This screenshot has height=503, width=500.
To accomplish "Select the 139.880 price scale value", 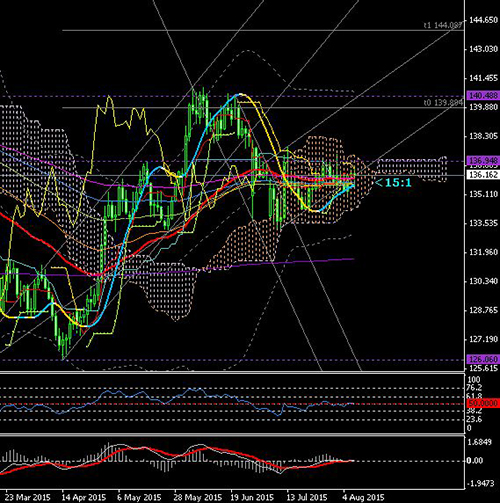I will [x=483, y=107].
